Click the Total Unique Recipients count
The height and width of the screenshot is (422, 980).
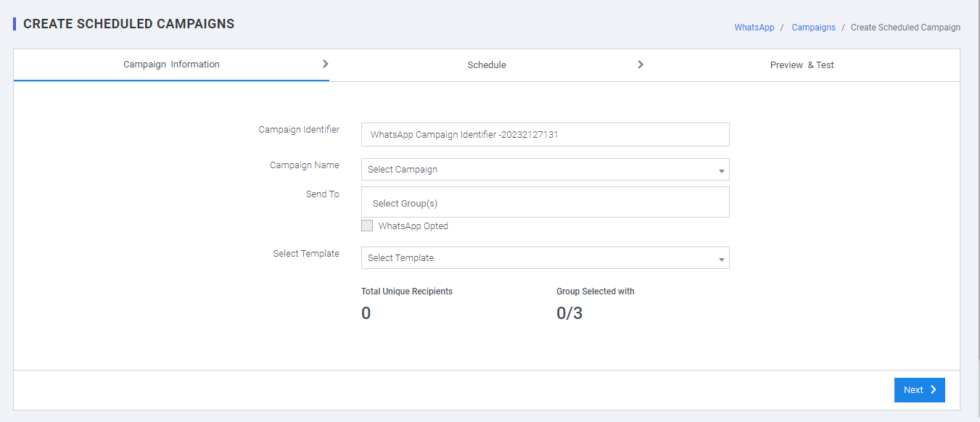pos(366,313)
